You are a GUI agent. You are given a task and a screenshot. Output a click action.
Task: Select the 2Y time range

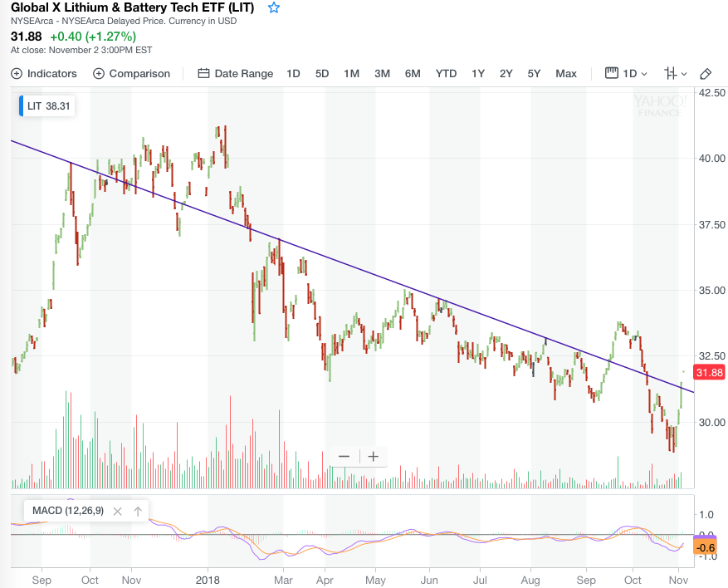click(506, 73)
